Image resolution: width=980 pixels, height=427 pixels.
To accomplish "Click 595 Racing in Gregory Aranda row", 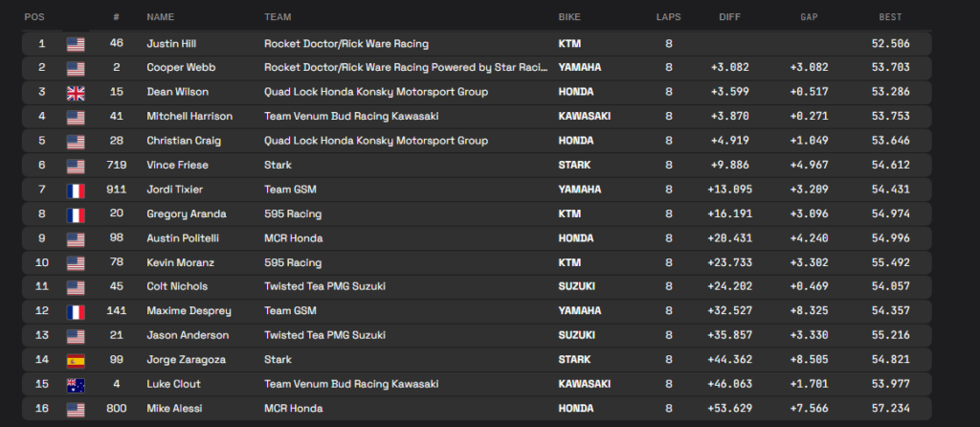I will point(293,214).
